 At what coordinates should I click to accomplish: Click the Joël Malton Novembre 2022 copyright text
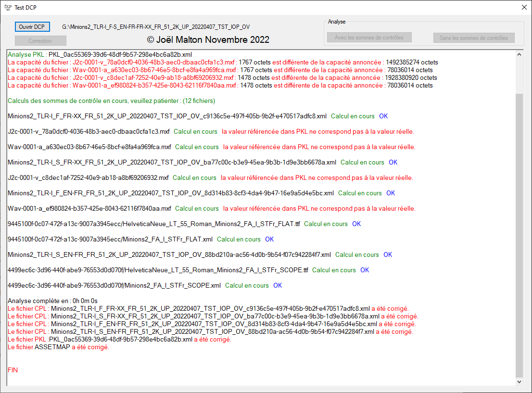(x=208, y=40)
